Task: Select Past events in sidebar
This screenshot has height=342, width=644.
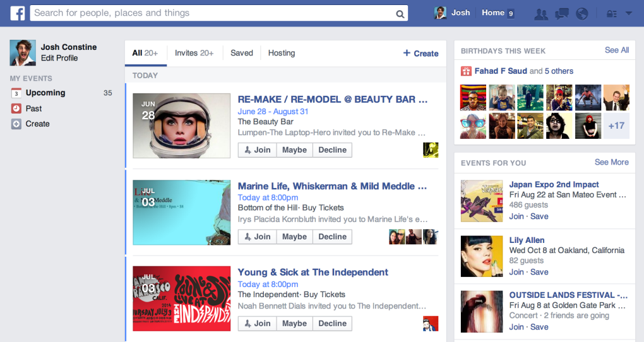Action: [33, 109]
